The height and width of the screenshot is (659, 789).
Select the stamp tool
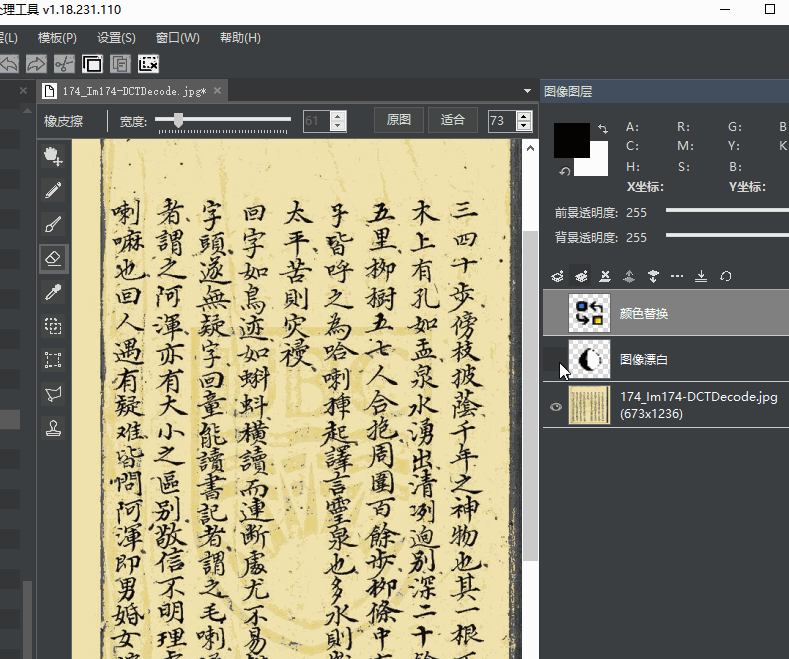coord(53,428)
